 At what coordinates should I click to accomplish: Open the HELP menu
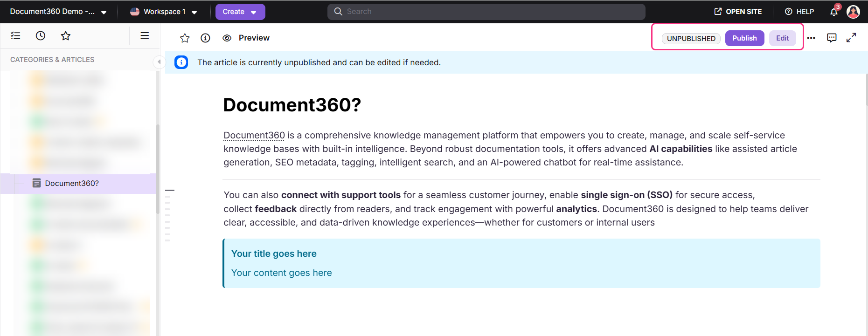tap(799, 12)
